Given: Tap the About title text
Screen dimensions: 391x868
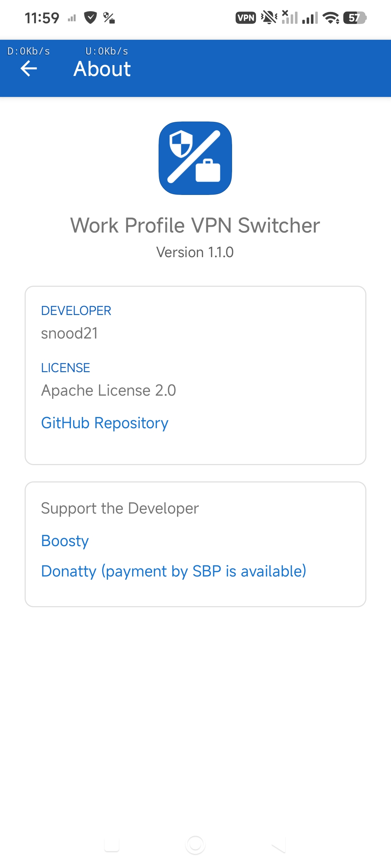Looking at the screenshot, I should coord(102,69).
